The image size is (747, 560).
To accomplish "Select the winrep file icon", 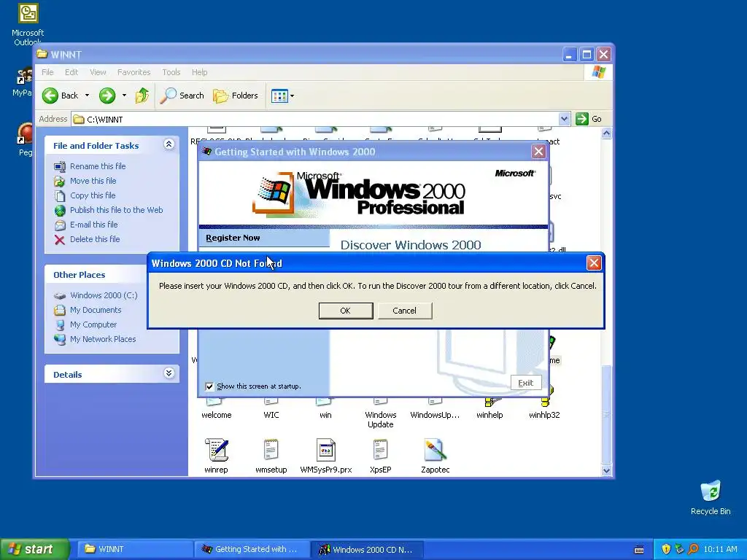I will tap(217, 449).
